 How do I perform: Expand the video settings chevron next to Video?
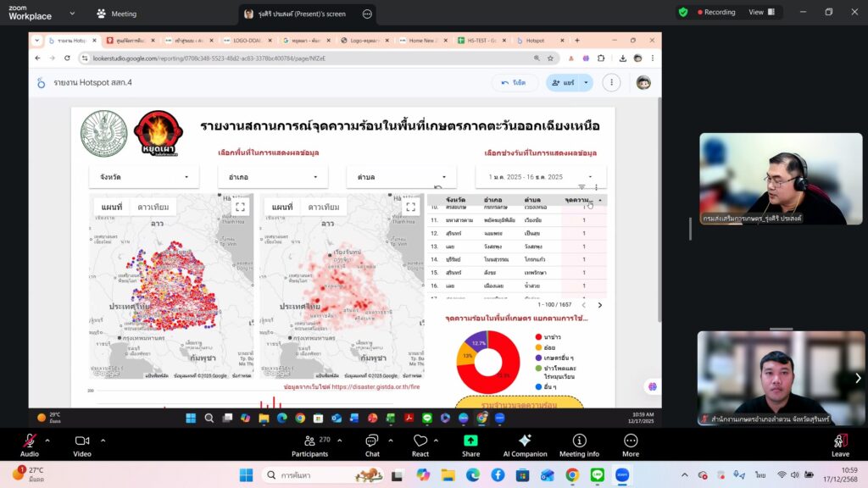[x=103, y=440]
